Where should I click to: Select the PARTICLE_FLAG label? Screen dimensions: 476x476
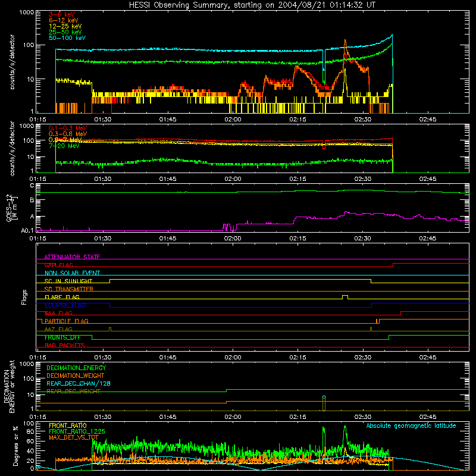67,321
